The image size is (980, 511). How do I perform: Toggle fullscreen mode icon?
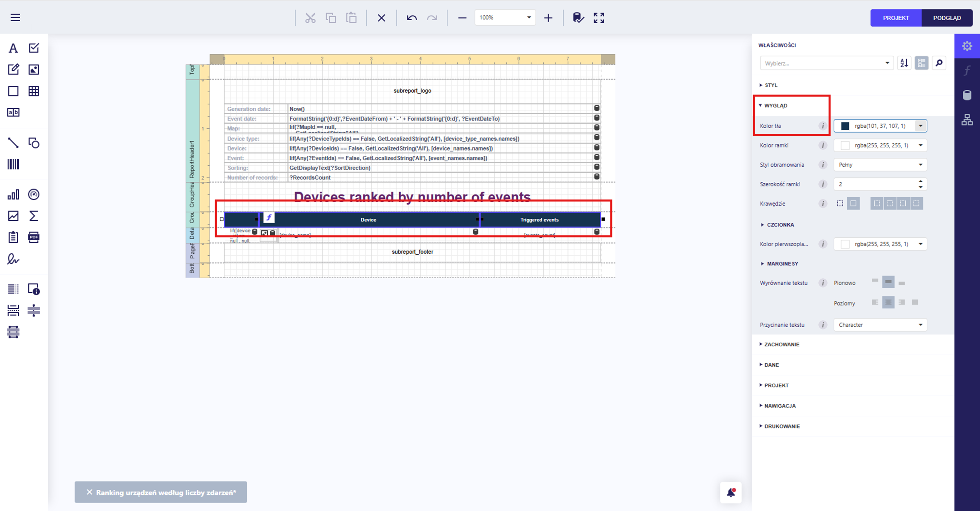(x=599, y=18)
